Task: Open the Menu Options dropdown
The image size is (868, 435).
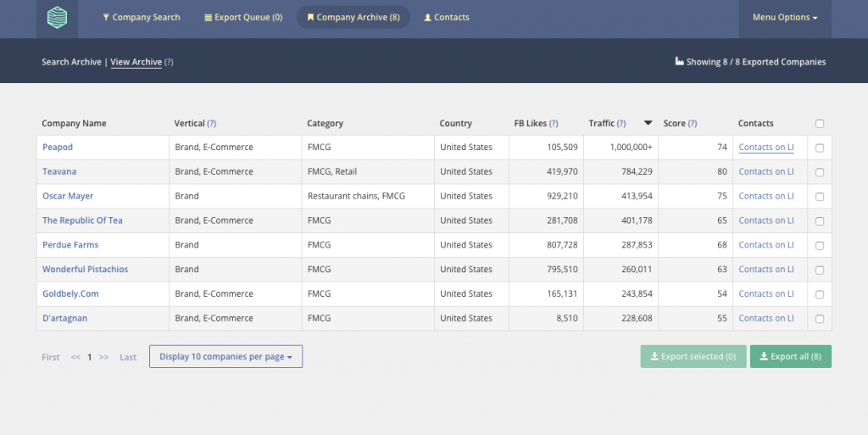Action: (784, 18)
